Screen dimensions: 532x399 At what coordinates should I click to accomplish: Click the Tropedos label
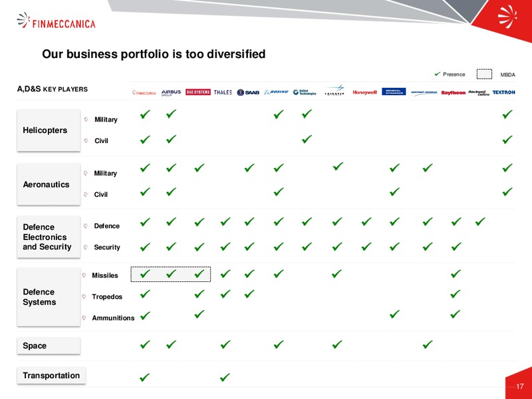tap(107, 297)
